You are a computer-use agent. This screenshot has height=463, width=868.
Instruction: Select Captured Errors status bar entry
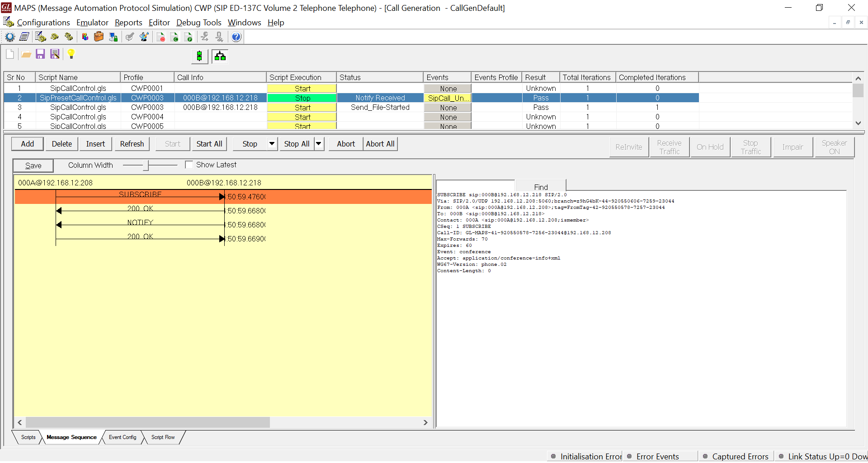pyautogui.click(x=736, y=456)
